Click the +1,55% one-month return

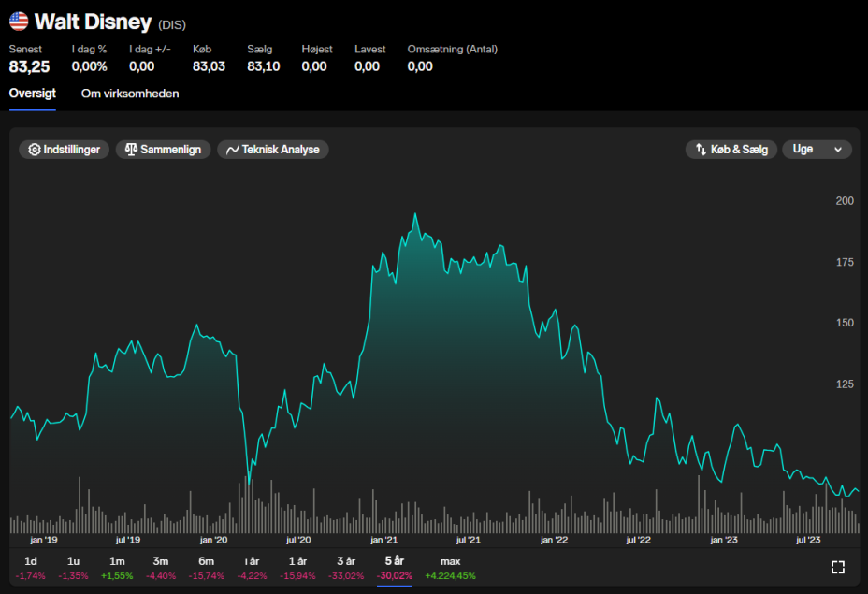pos(117,576)
